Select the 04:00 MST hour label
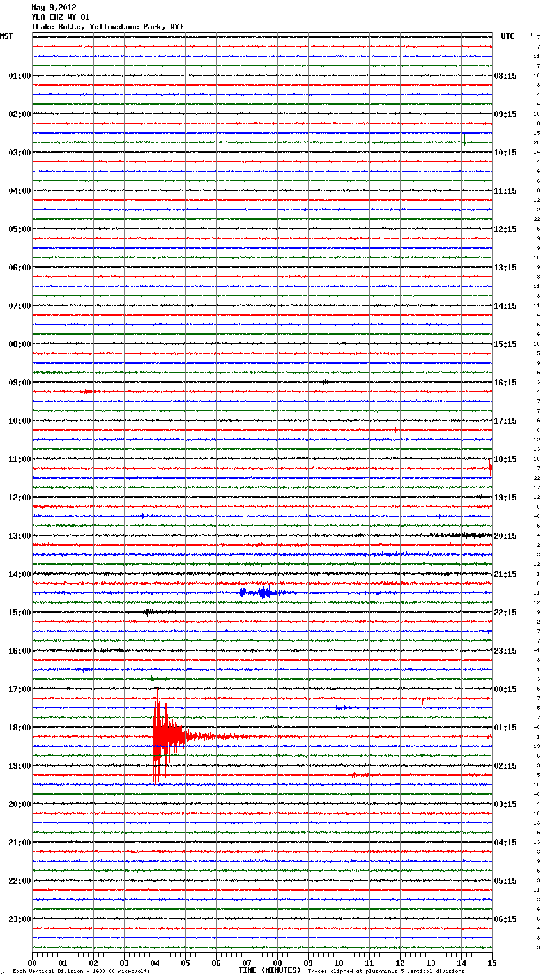Image resolution: width=543 pixels, height=980 pixels. (20, 191)
